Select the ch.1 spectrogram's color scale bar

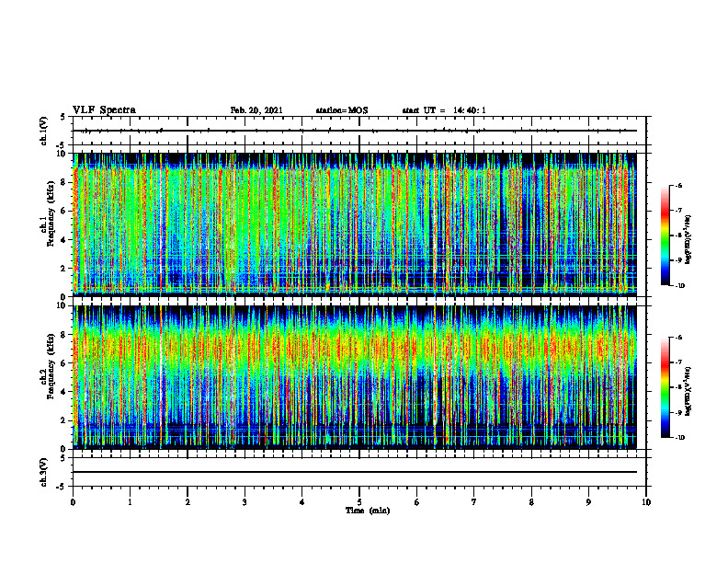[x=665, y=236]
